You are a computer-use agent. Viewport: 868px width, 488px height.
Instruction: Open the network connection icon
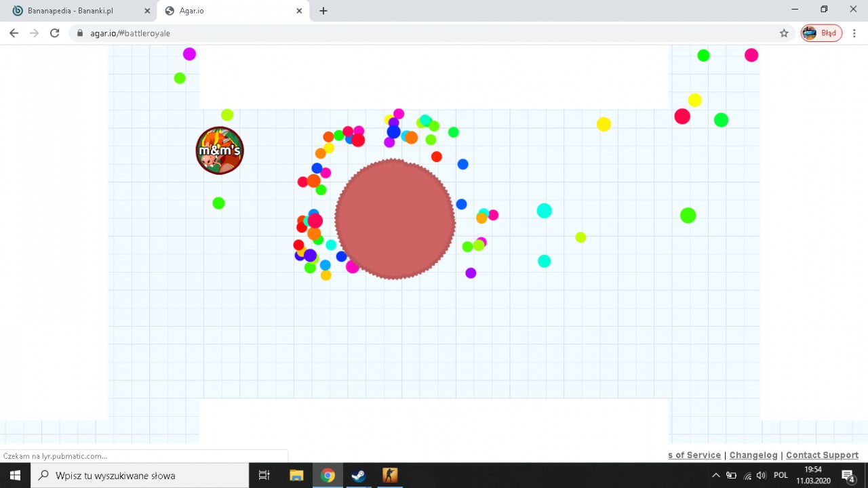tap(747, 475)
